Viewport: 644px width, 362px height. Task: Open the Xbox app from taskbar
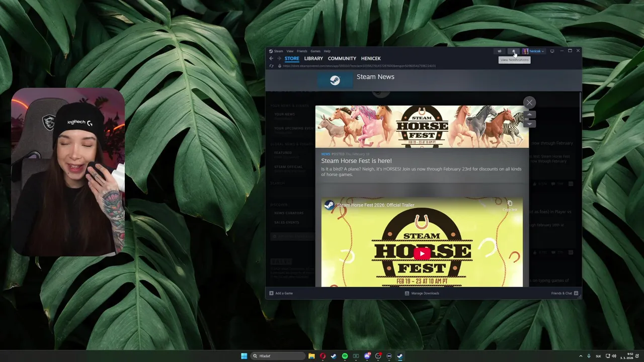(356, 356)
